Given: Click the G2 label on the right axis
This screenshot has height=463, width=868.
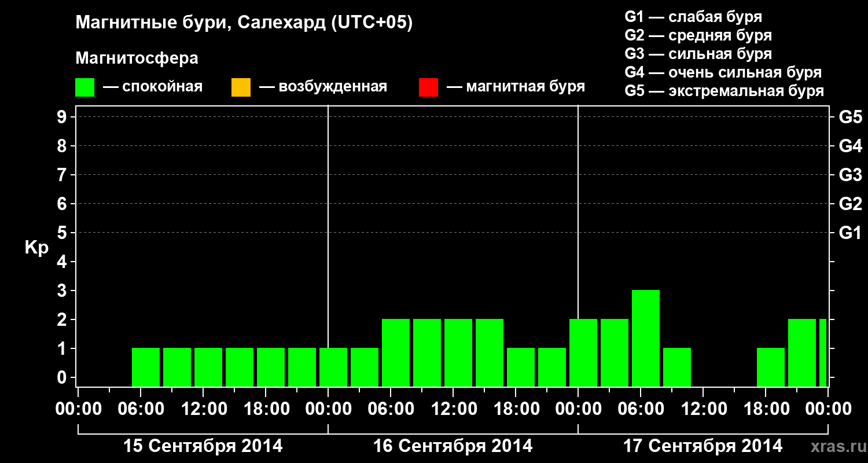Looking at the screenshot, I should [x=850, y=204].
